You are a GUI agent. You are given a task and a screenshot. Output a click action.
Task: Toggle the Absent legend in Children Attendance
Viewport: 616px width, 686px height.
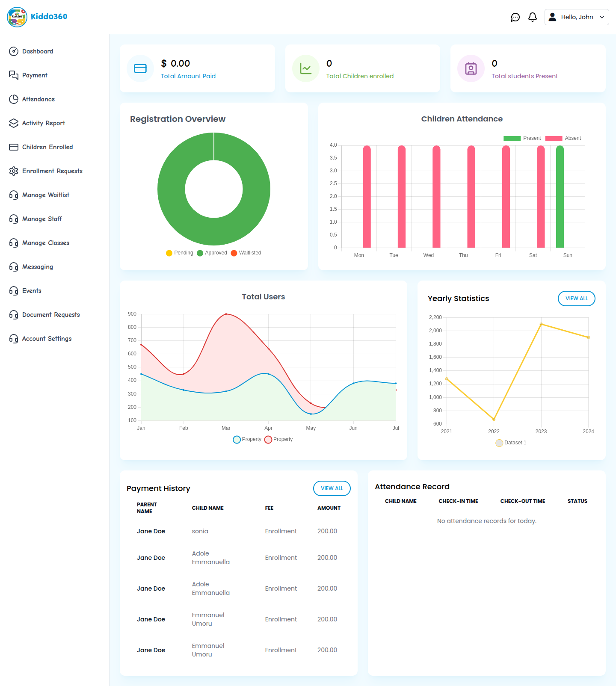point(563,138)
